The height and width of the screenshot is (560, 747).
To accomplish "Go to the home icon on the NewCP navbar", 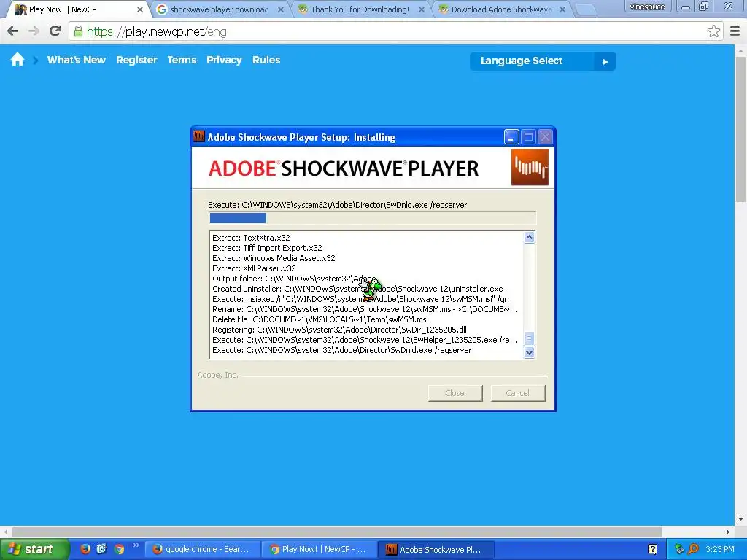I will coord(18,60).
